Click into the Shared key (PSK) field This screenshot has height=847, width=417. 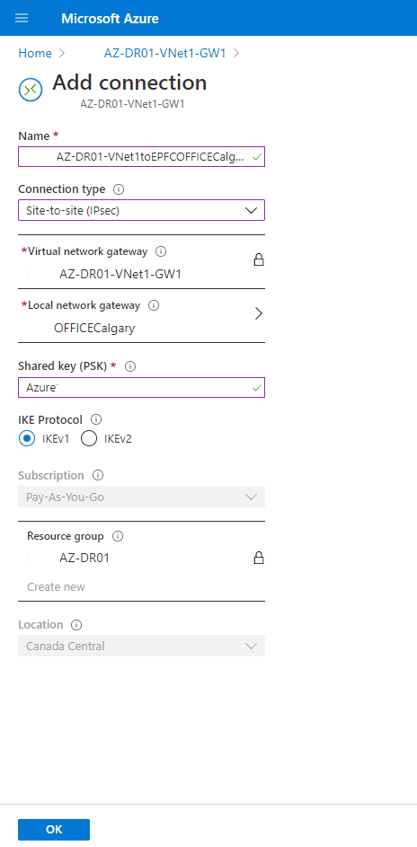click(x=142, y=387)
